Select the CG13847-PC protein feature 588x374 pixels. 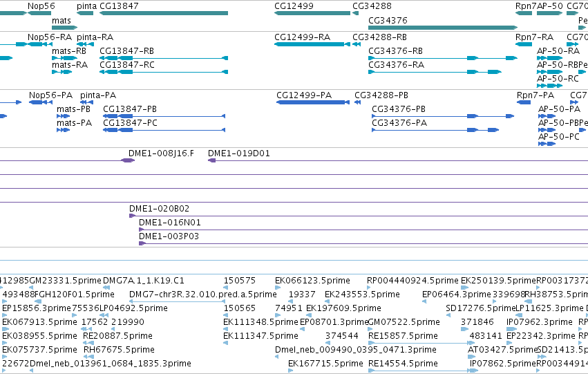164,130
